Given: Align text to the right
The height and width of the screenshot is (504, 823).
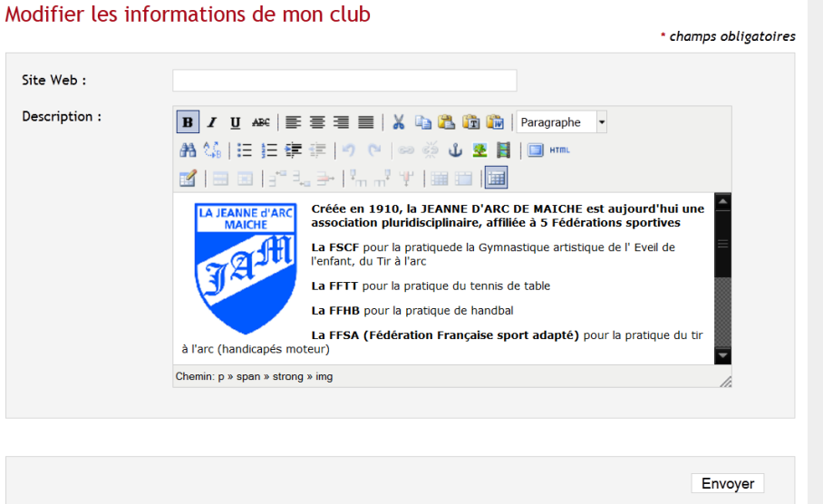Looking at the screenshot, I should (x=341, y=122).
